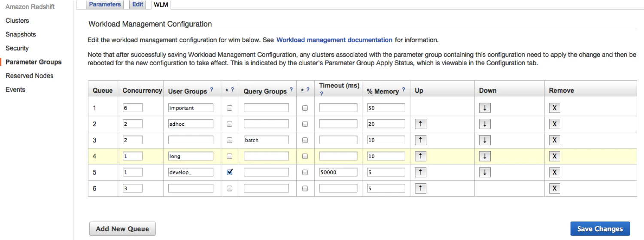This screenshot has width=644, height=240.
Task: Enable user group wildcard for queue 3
Action: [x=229, y=140]
